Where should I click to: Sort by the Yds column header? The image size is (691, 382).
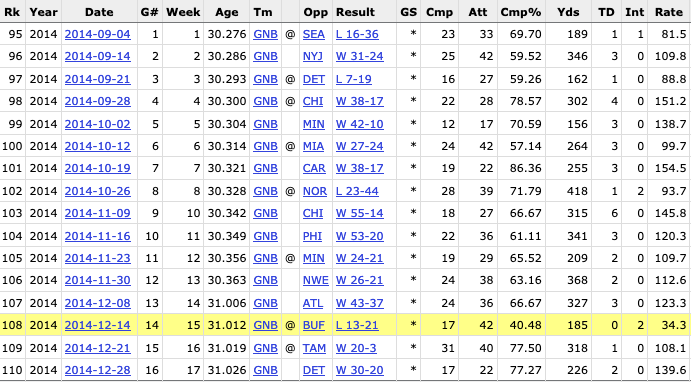coord(568,12)
